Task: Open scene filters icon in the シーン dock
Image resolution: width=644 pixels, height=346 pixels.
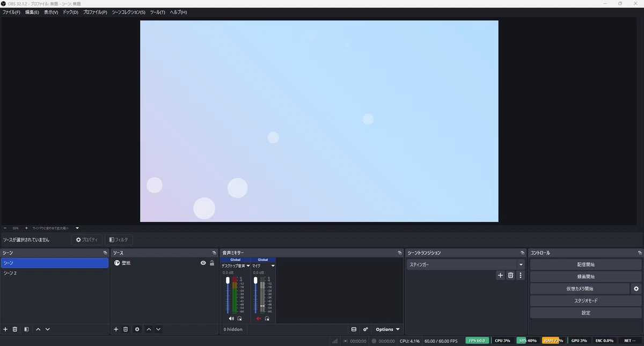Action: pos(26,329)
